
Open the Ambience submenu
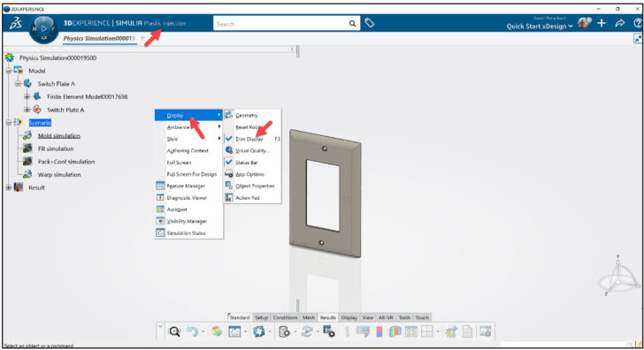click(189, 127)
